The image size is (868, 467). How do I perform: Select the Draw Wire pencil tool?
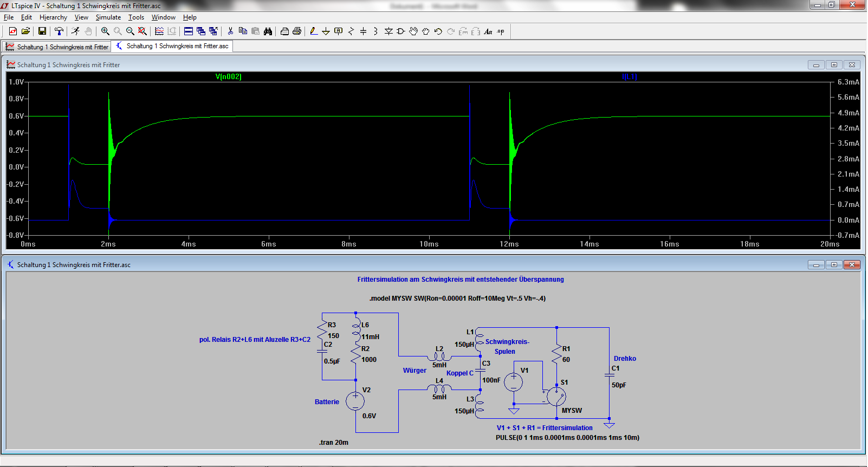(x=314, y=31)
